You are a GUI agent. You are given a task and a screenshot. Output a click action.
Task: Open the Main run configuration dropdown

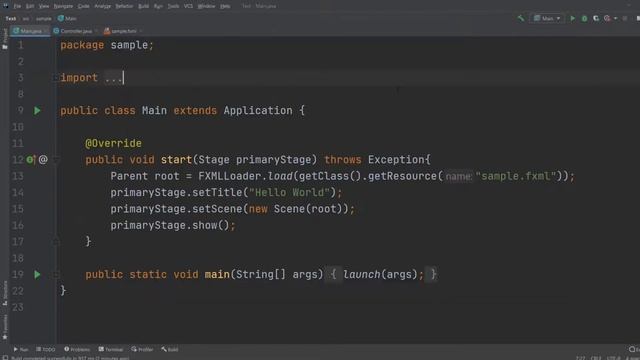pyautogui.click(x=547, y=18)
